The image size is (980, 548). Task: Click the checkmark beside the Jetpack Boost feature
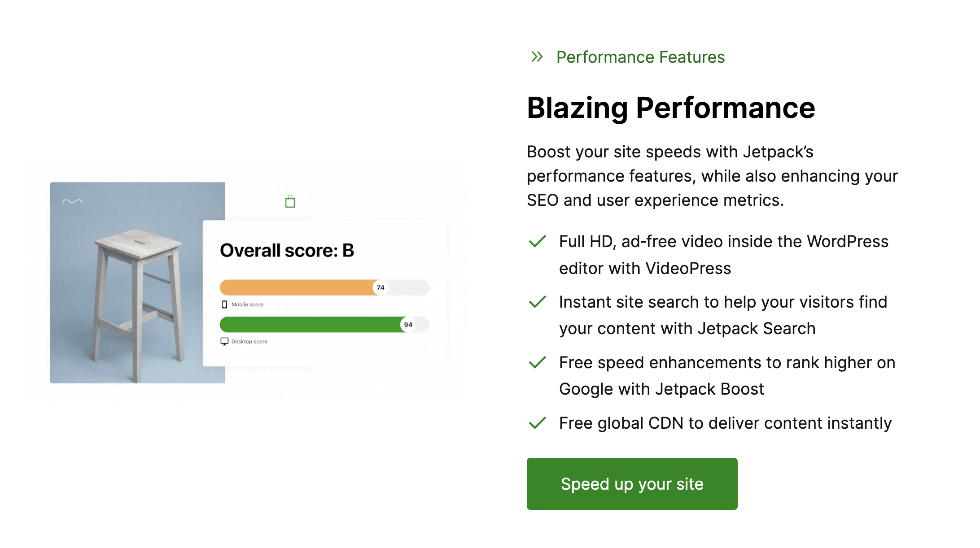pyautogui.click(x=537, y=362)
